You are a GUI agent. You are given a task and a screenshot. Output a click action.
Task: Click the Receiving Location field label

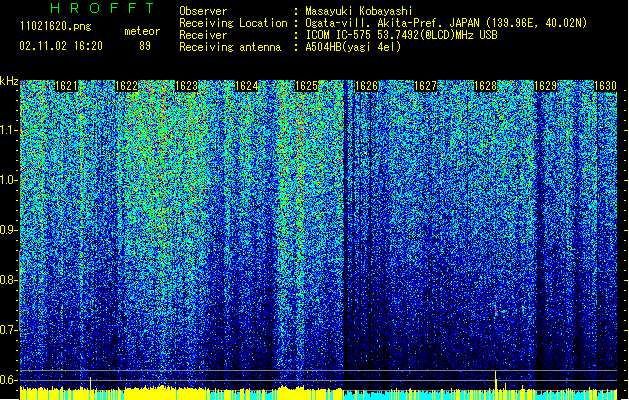[233, 23]
